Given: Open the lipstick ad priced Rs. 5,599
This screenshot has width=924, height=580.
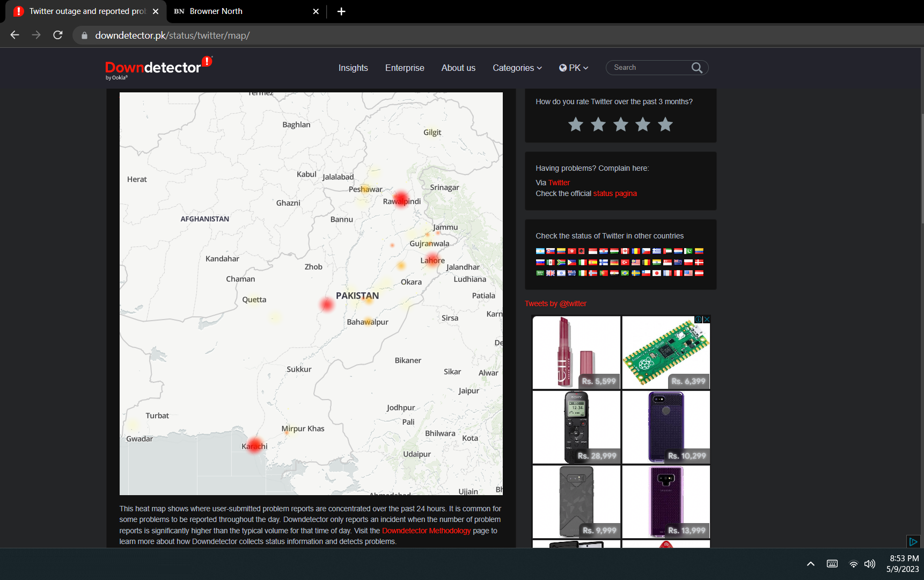Looking at the screenshot, I should coord(576,352).
